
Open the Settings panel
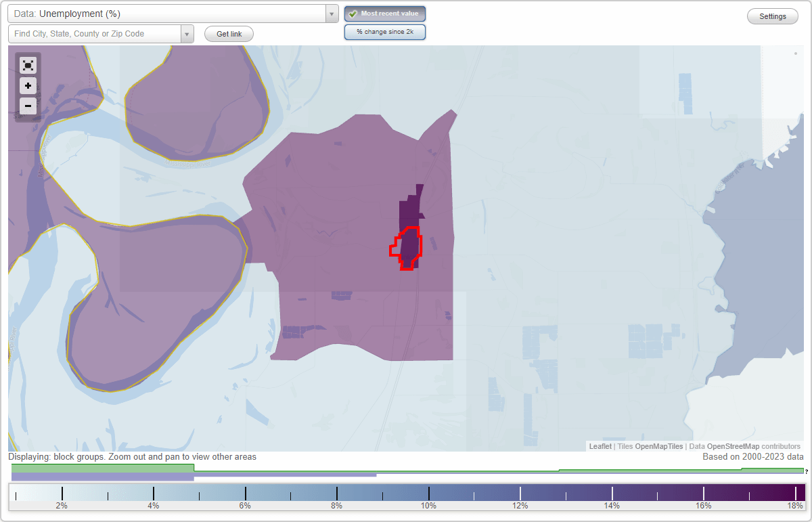pos(772,16)
